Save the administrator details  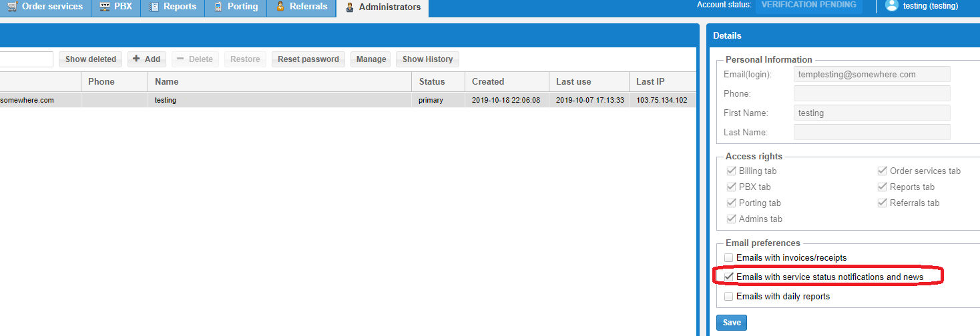(x=732, y=323)
